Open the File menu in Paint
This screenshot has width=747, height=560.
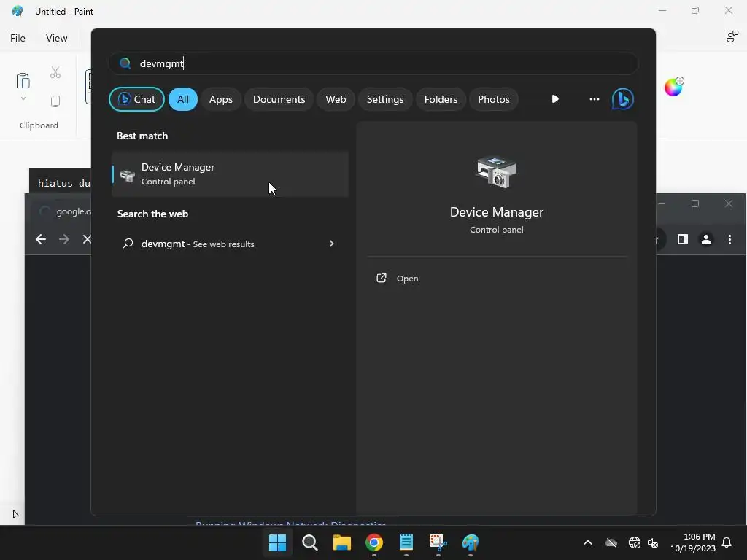click(x=18, y=38)
